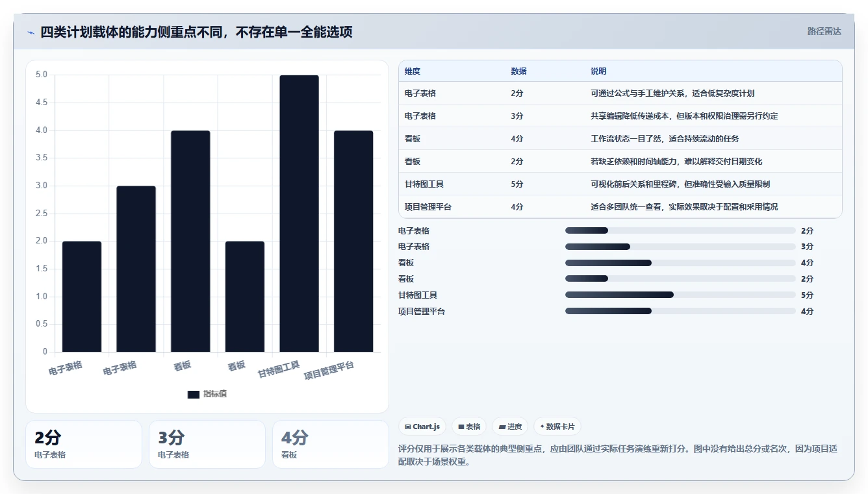This screenshot has height=494, width=868.
Task: Click the lightning icon beside the header title
Action: click(31, 32)
